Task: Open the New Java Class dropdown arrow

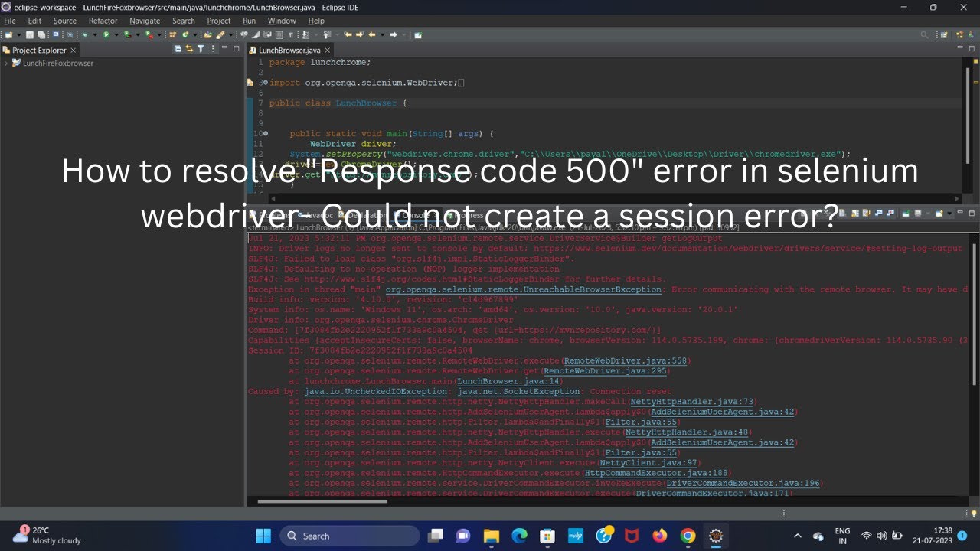Action: [195, 34]
